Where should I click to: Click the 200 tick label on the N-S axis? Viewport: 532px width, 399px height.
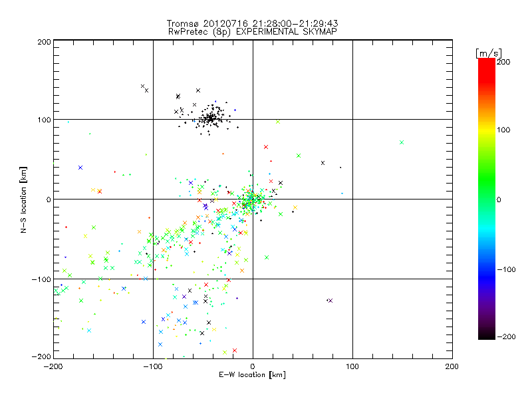[44, 42]
